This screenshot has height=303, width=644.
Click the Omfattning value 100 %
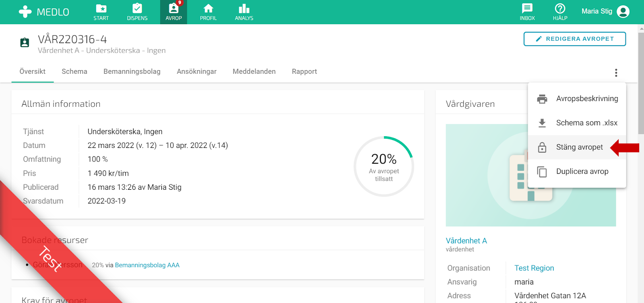[x=98, y=159]
